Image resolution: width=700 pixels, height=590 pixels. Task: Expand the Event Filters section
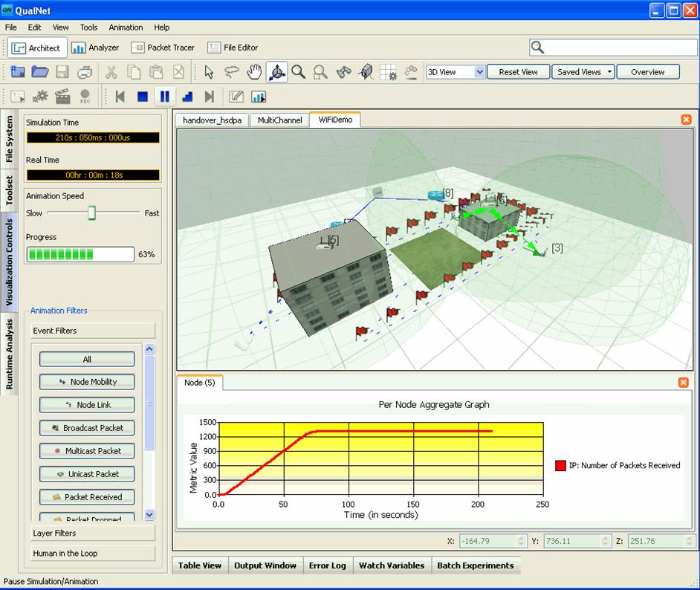tap(93, 331)
